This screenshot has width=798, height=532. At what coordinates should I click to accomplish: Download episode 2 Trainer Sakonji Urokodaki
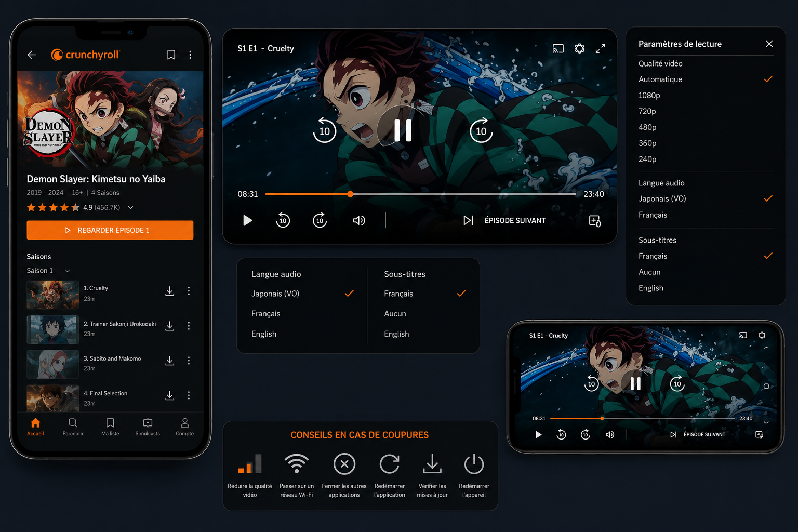coord(169,326)
